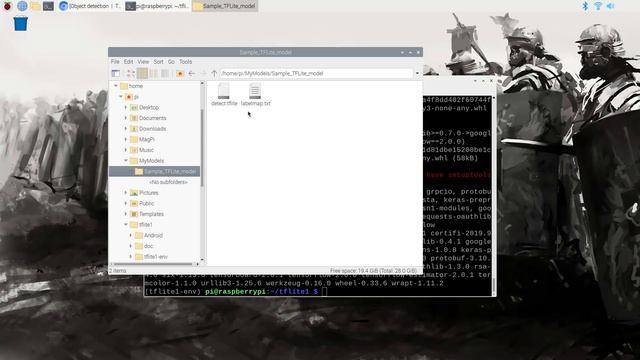640x360 pixels.
Task: Select Downloads in the folder tree
Action: pyautogui.click(x=153, y=129)
